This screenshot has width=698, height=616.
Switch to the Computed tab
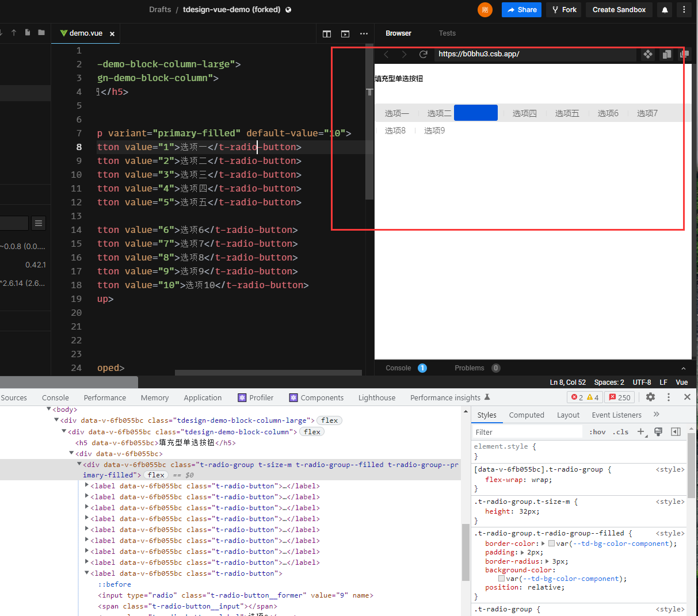(x=527, y=415)
